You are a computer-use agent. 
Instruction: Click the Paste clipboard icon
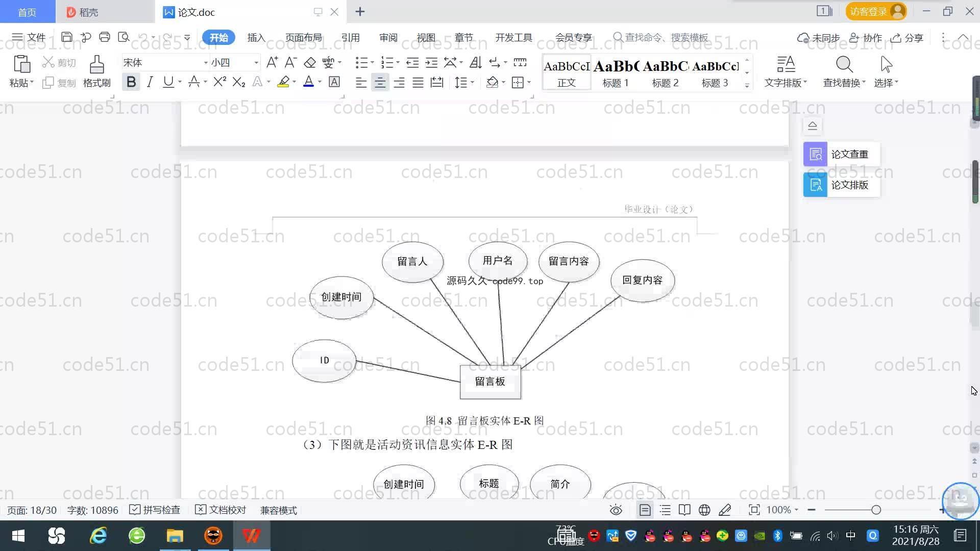click(21, 64)
